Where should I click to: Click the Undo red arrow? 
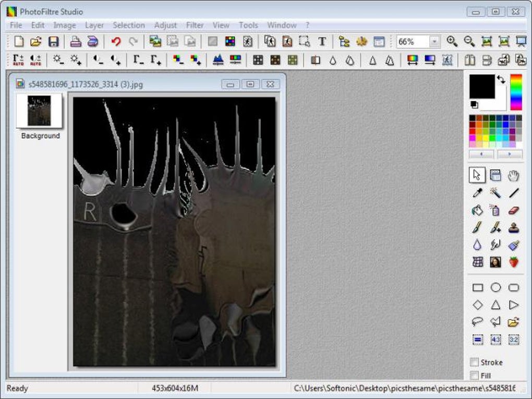[116, 42]
